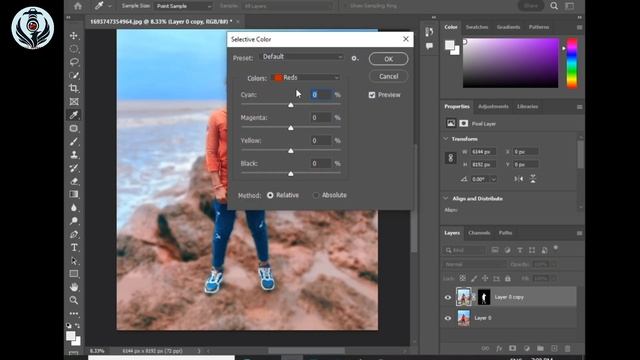Select the Brush tool
This screenshot has height=360, width=640.
(x=74, y=142)
